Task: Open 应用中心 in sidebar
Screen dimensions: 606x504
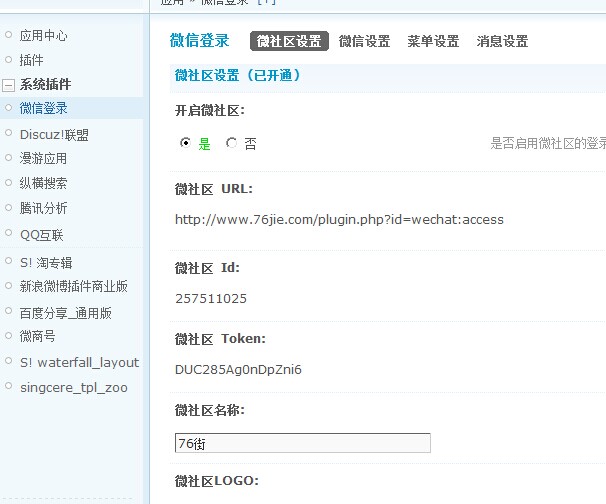Action: pos(43,36)
